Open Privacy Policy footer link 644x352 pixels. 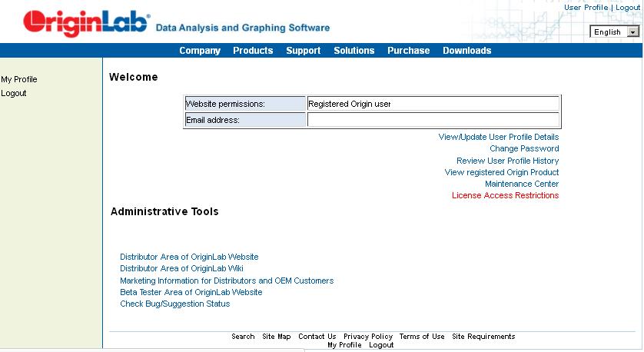368,337
